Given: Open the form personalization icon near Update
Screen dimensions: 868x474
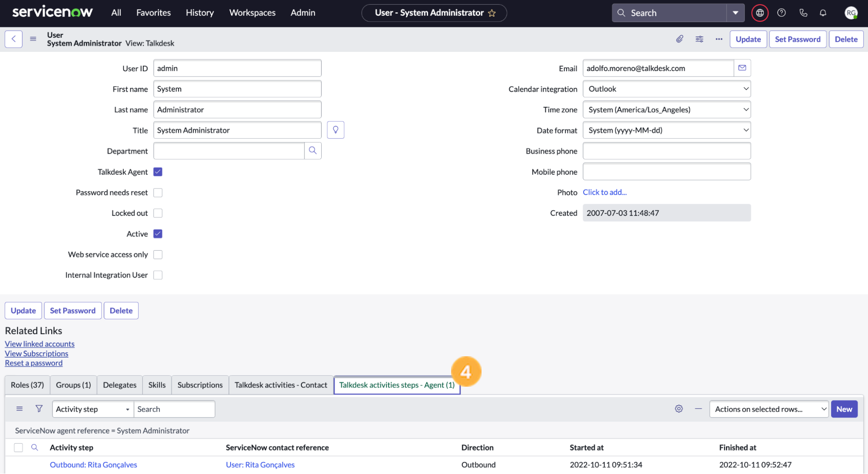Looking at the screenshot, I should (x=699, y=39).
